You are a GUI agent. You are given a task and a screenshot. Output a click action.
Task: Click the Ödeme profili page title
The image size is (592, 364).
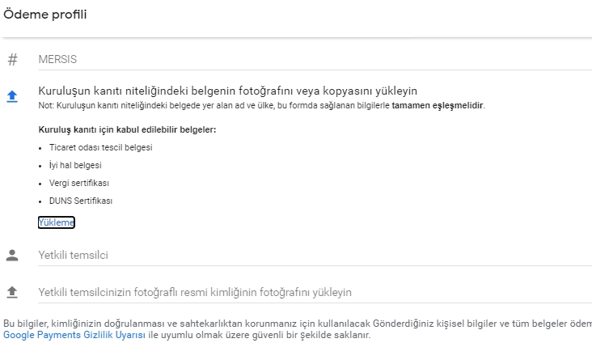[x=45, y=15]
